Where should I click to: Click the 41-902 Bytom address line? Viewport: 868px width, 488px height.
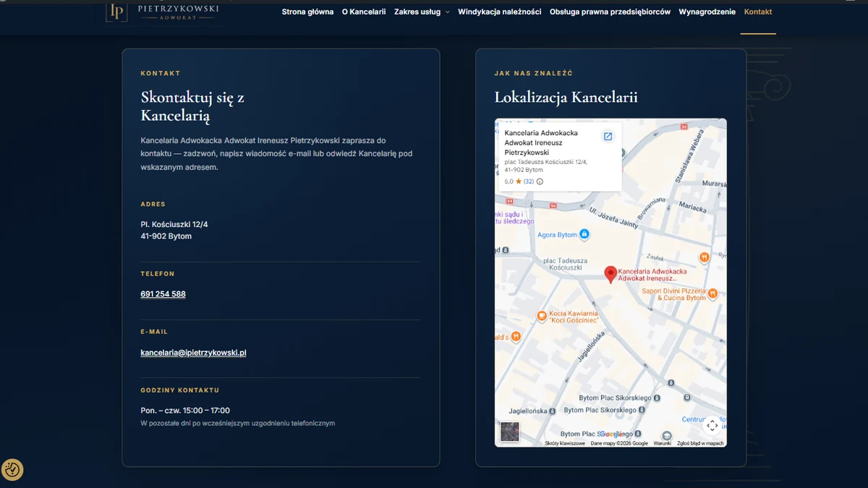click(166, 236)
